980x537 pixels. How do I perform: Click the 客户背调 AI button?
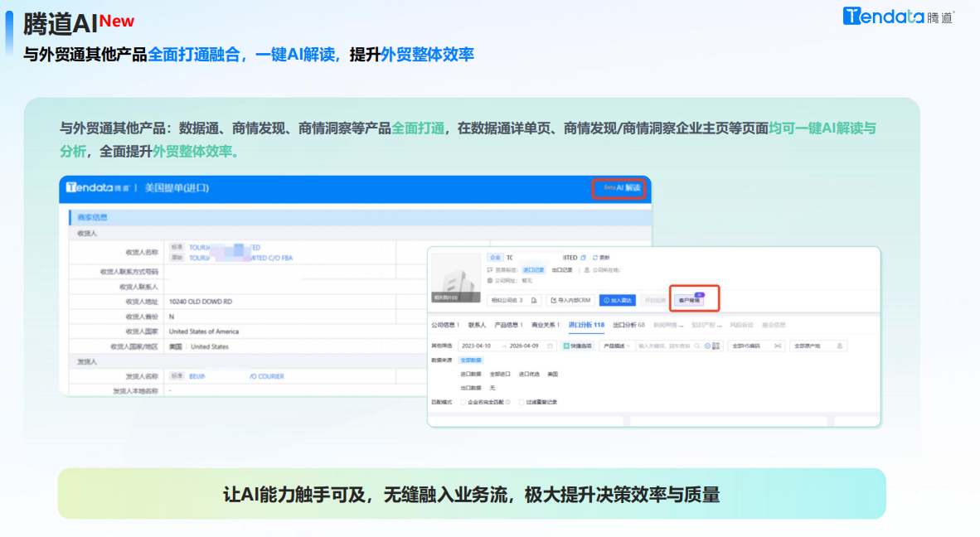coord(689,300)
